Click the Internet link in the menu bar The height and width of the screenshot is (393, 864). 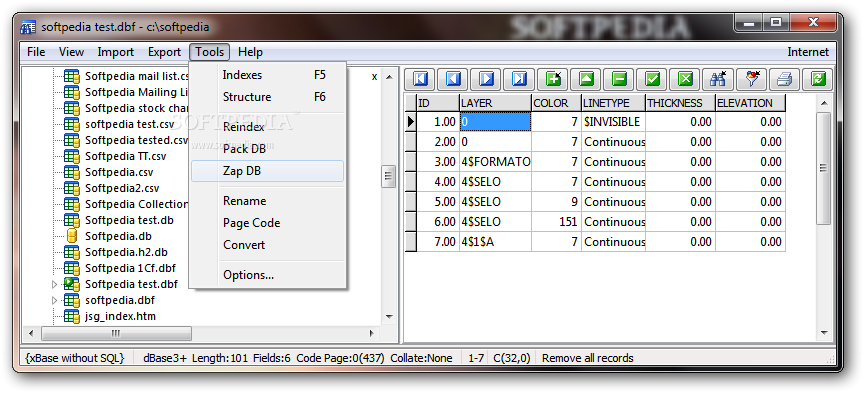coord(808,52)
